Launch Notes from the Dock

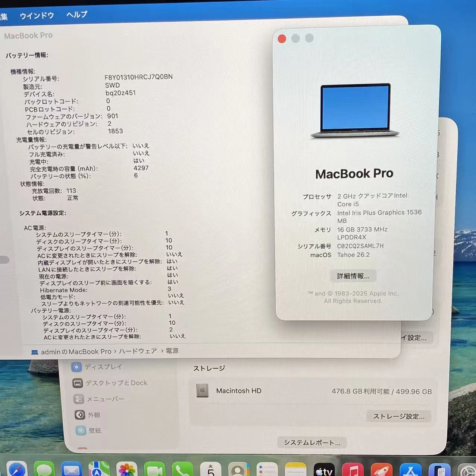tap(295, 470)
